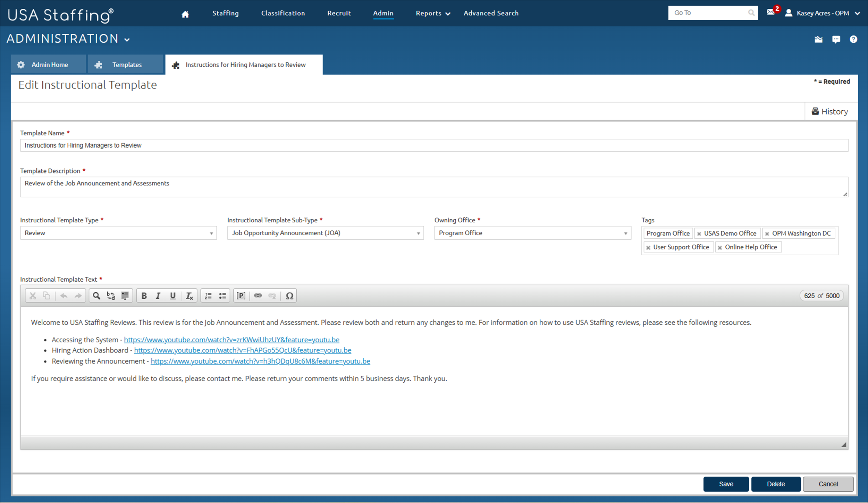Open the Classification menu

pos(283,13)
